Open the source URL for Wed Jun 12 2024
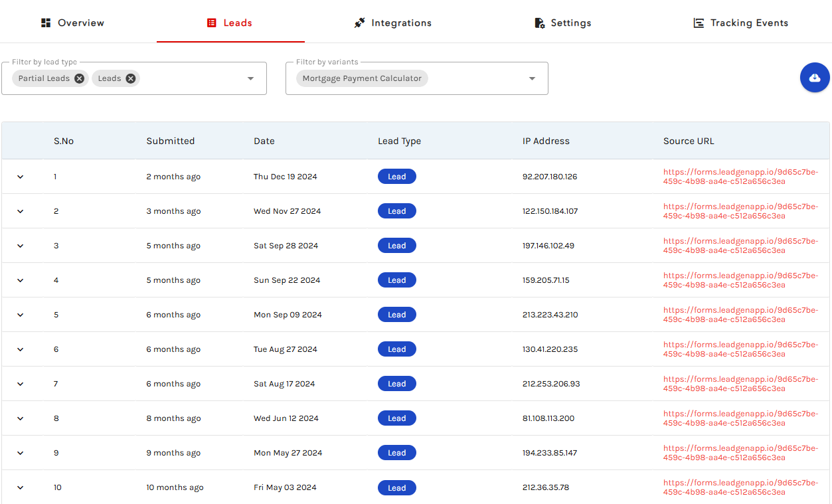Screen dimensions: 832x504 740,418
